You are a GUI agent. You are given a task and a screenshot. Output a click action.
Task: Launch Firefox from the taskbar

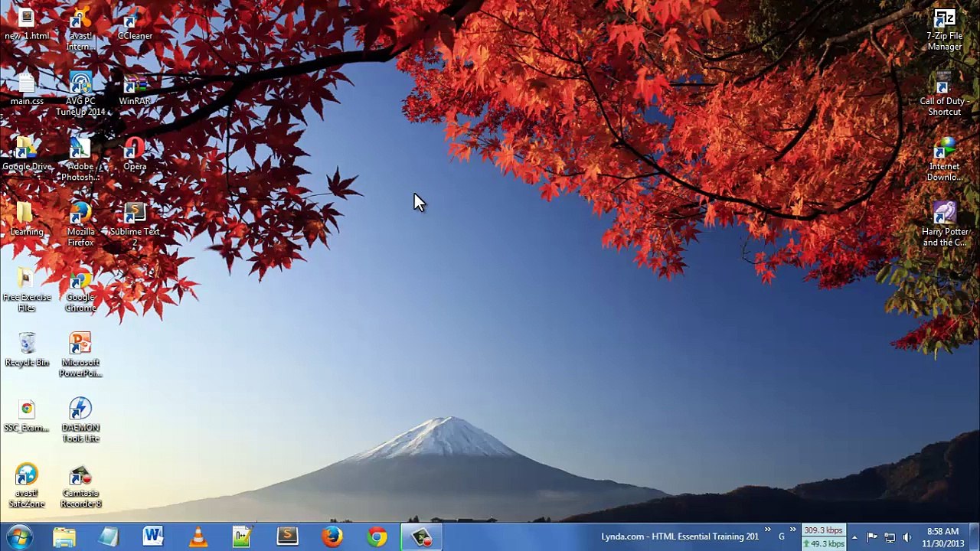[332, 536]
